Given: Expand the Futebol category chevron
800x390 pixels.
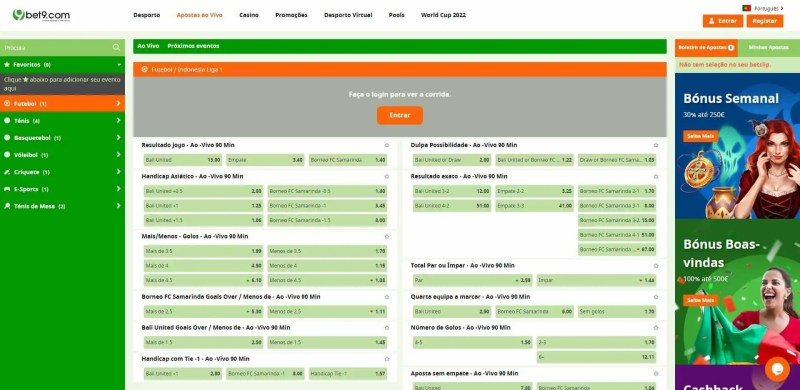Looking at the screenshot, I should point(118,104).
